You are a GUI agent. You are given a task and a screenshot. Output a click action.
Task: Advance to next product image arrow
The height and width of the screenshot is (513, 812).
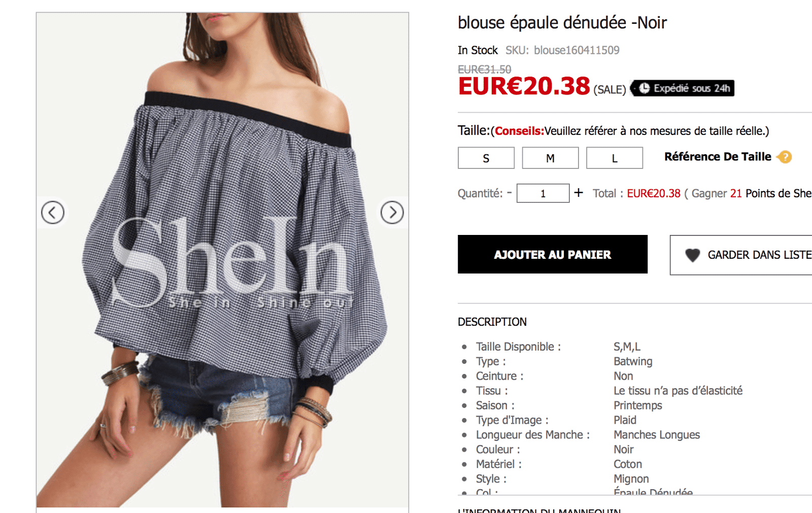(392, 213)
